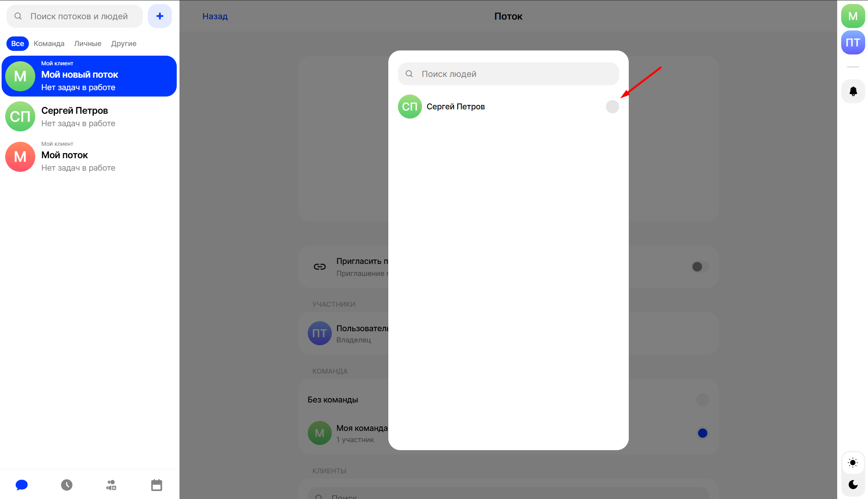Click the blue plus create button
Screen dimensions: 868x499
coord(159,16)
